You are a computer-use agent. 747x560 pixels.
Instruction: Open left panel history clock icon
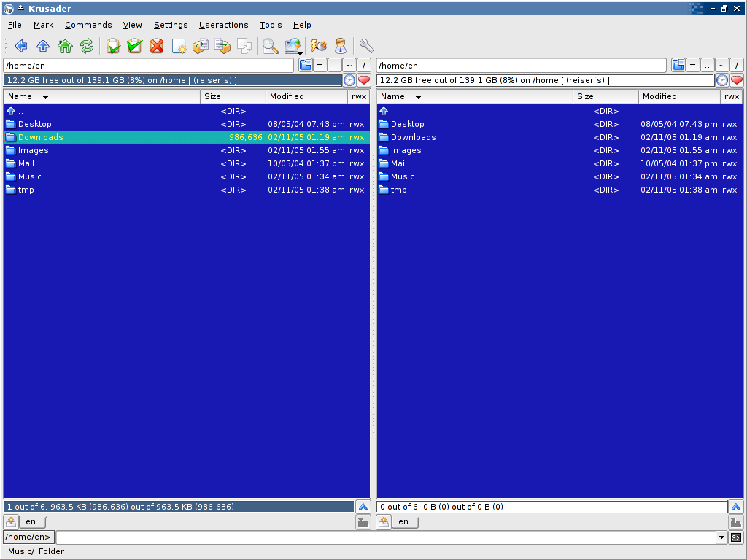click(x=349, y=80)
